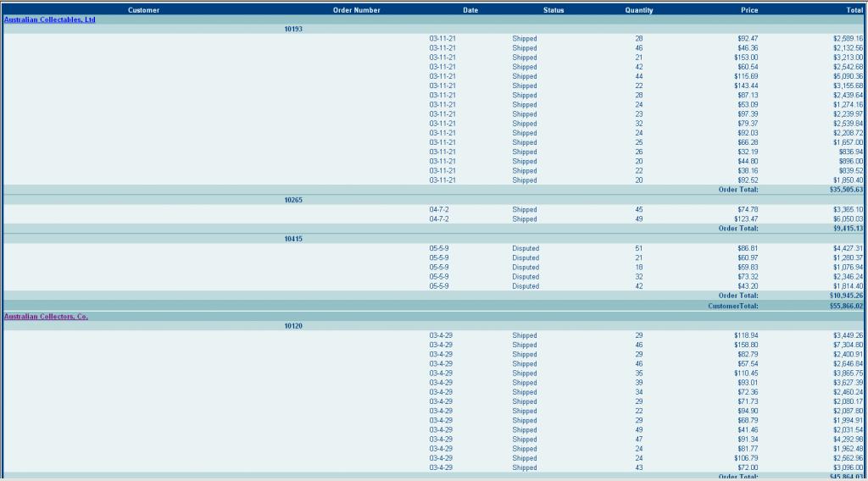Click the $55,866.02 customer total value
This screenshot has height=481, width=868.
[846, 306]
